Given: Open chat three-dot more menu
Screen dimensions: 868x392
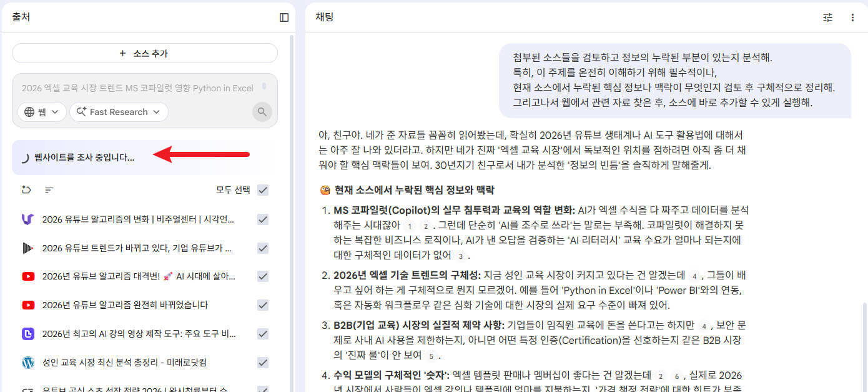Looking at the screenshot, I should pos(853,18).
